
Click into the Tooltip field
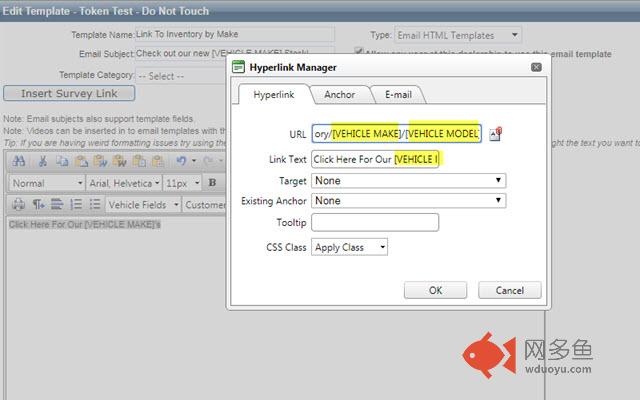375,222
